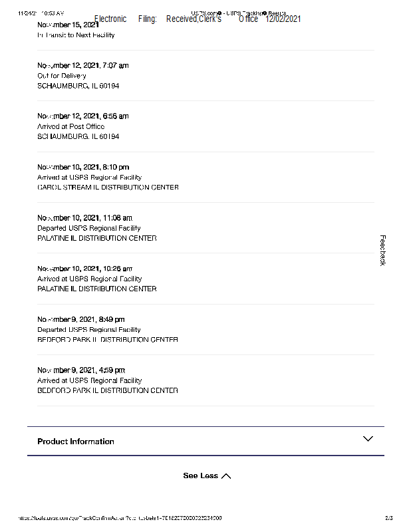The width and height of the screenshot is (411, 532).
Task: Click November 9, 2021, 8:49 pm timestamp
Action: (x=81, y=319)
